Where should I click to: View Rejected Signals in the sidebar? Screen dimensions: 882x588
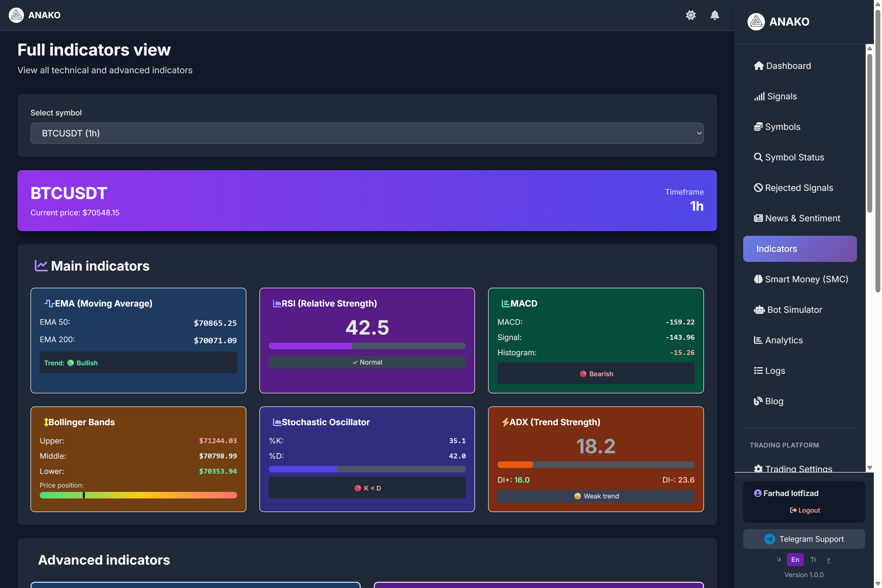tap(799, 188)
